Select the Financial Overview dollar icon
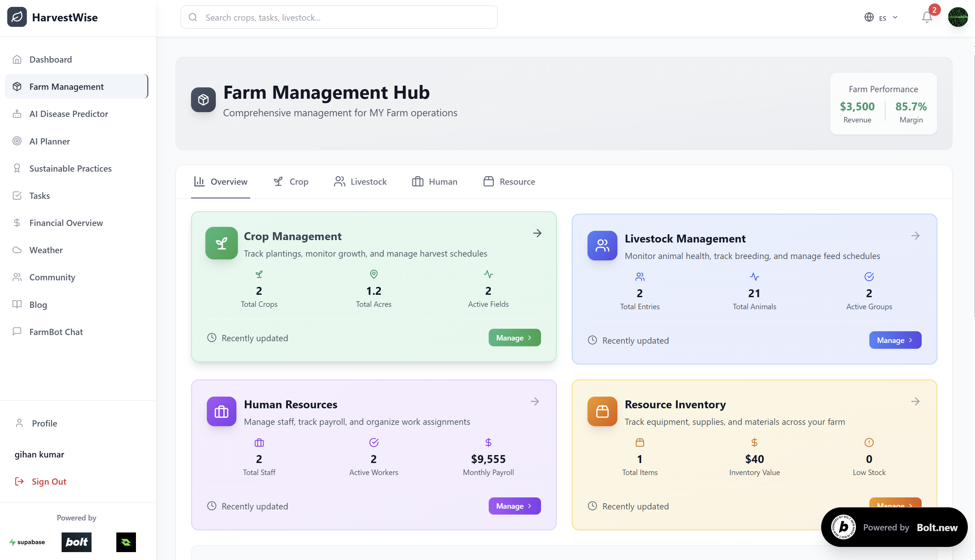The width and height of the screenshot is (975, 560). 17,223
